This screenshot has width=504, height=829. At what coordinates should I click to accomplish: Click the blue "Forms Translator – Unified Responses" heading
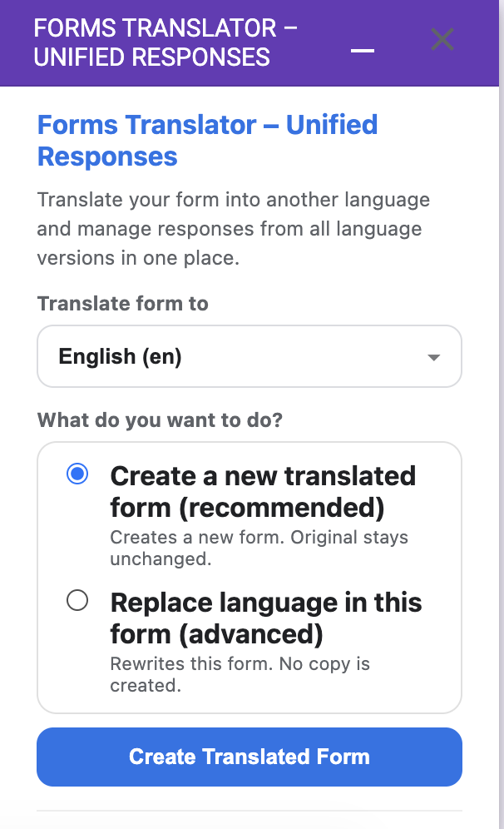pos(205,140)
